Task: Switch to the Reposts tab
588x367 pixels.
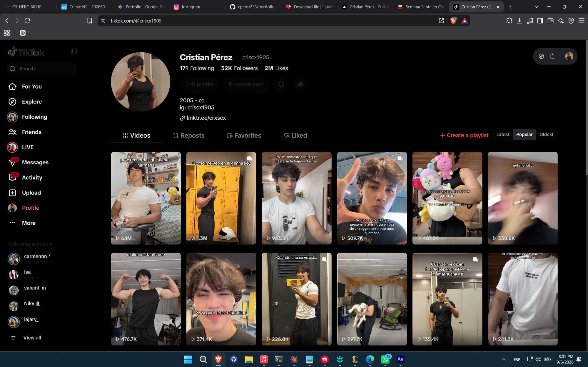Action: click(188, 136)
